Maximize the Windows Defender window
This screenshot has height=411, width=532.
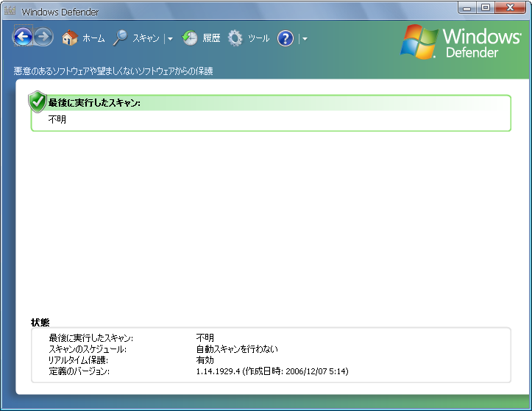[486, 8]
